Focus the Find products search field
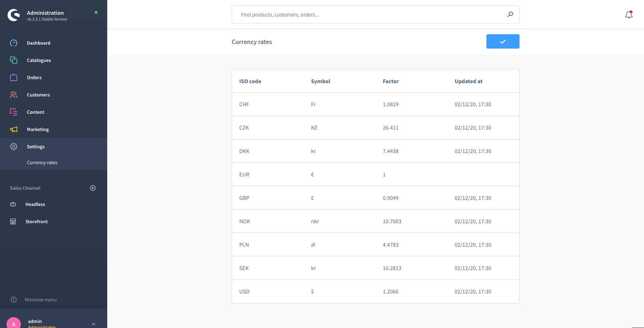644x328 pixels. pyautogui.click(x=371, y=15)
